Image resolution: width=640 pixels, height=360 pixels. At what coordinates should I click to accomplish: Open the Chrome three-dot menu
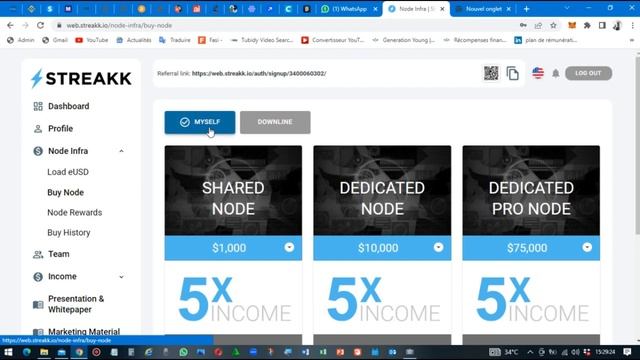point(632,25)
